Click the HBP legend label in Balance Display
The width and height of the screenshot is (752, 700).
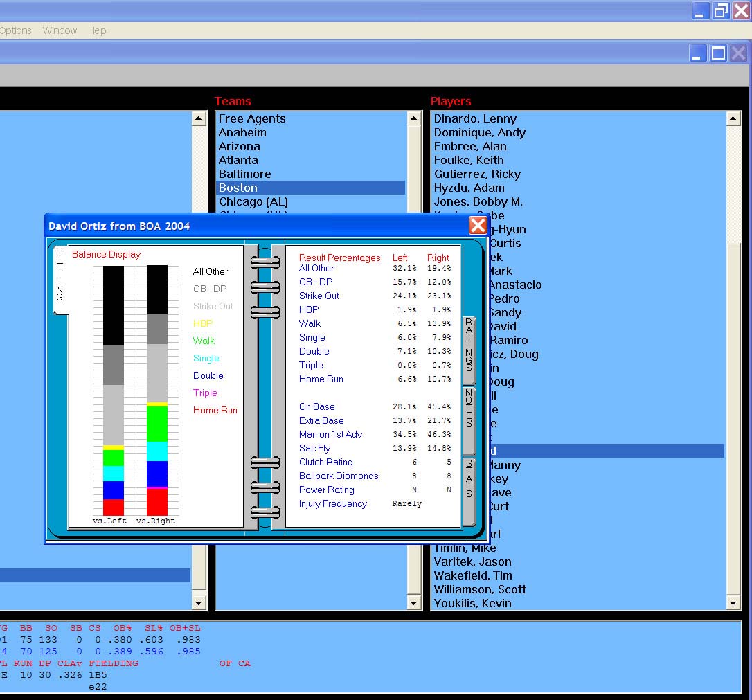tap(202, 323)
